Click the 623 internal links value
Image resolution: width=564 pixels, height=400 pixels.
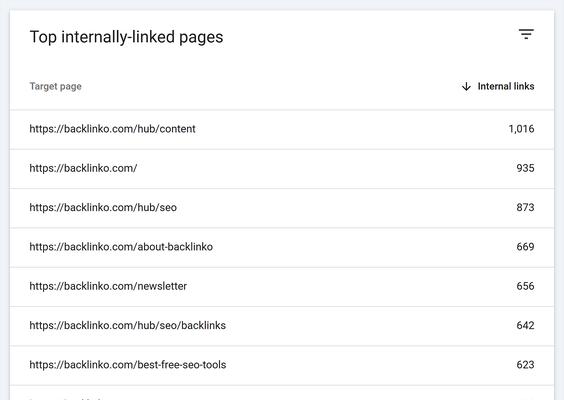coord(525,365)
